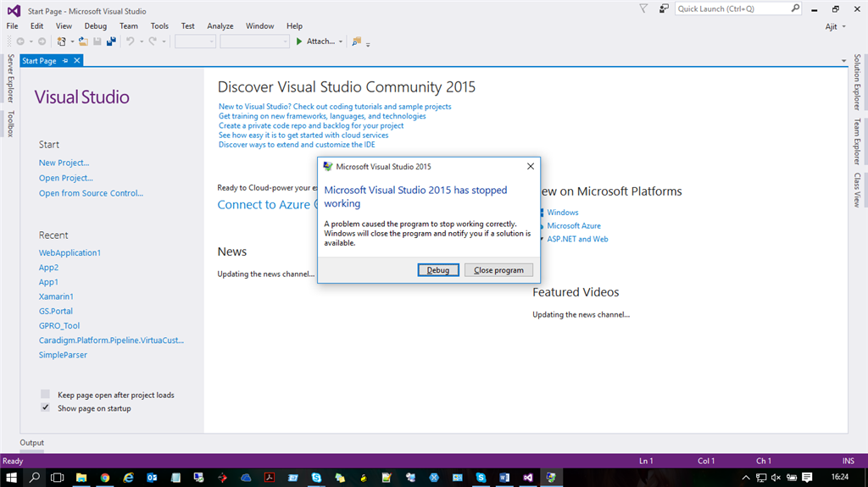
Task: Open the Analyze menu
Action: pyautogui.click(x=220, y=26)
